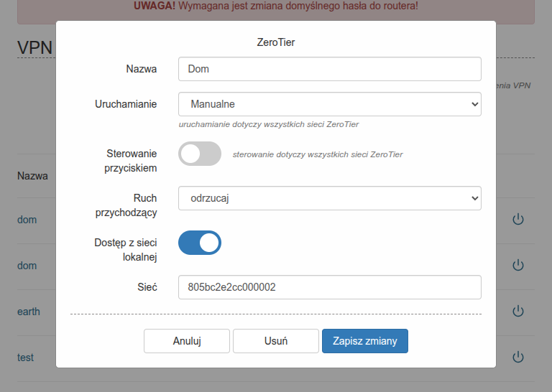This screenshot has width=552, height=392.
Task: Click the hint 'sterowanie dotyczy wszystkich sieci ZeroTier'
Action: [x=318, y=154]
